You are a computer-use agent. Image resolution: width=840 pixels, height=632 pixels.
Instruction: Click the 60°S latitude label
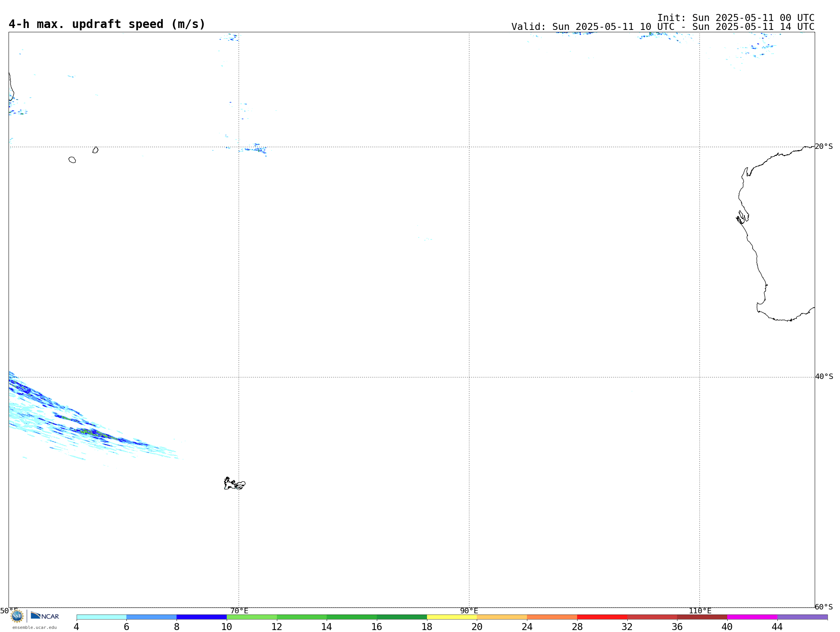click(824, 607)
